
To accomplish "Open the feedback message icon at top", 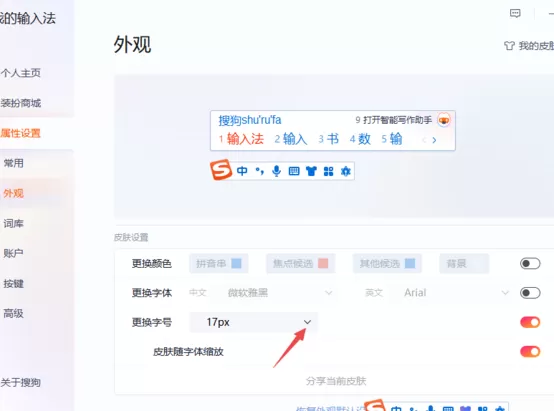I will click(515, 13).
